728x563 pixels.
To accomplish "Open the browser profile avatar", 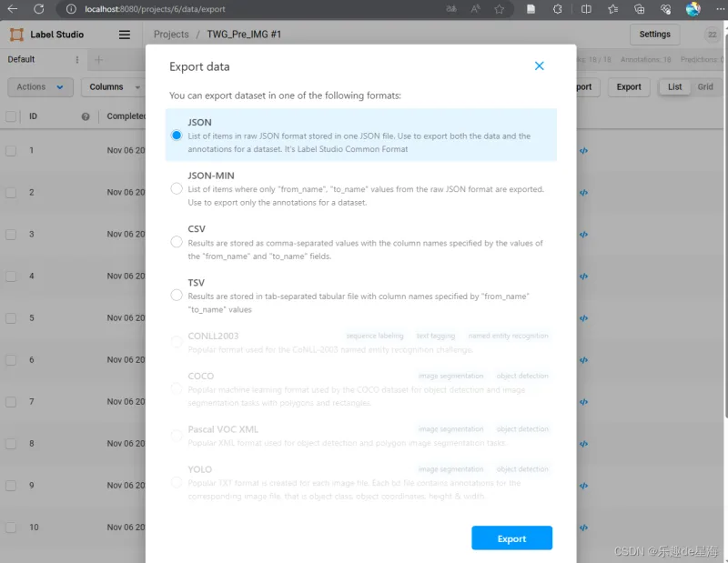I will tap(693, 9).
